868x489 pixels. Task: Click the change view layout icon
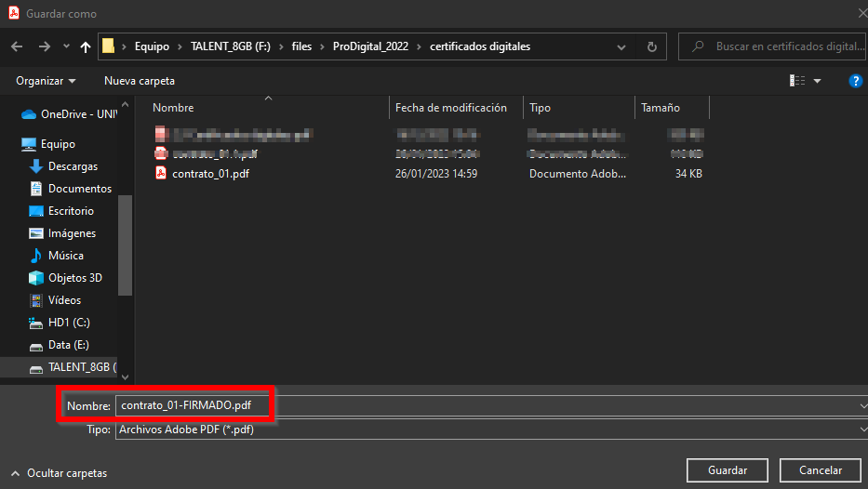(x=797, y=81)
